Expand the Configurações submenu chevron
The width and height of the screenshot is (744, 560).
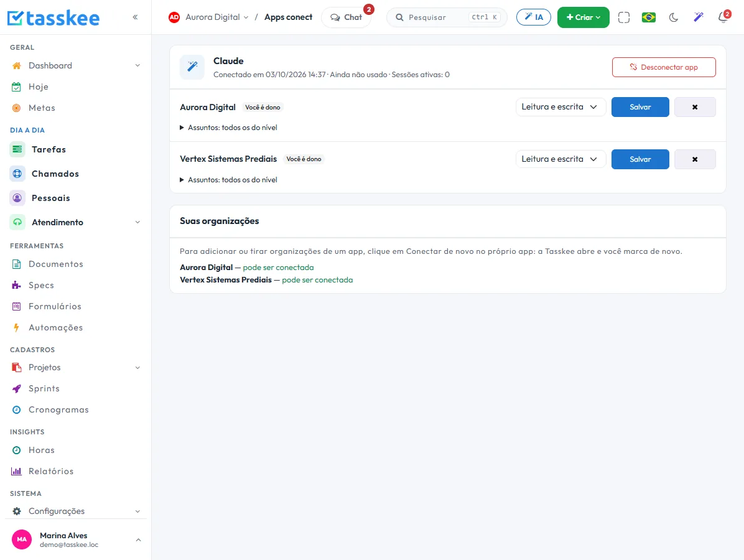(x=137, y=511)
